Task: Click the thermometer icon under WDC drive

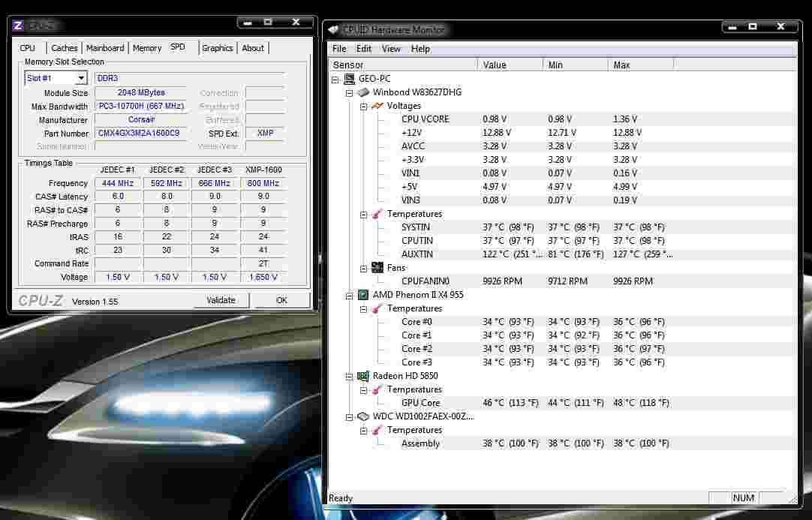Action: point(377,430)
